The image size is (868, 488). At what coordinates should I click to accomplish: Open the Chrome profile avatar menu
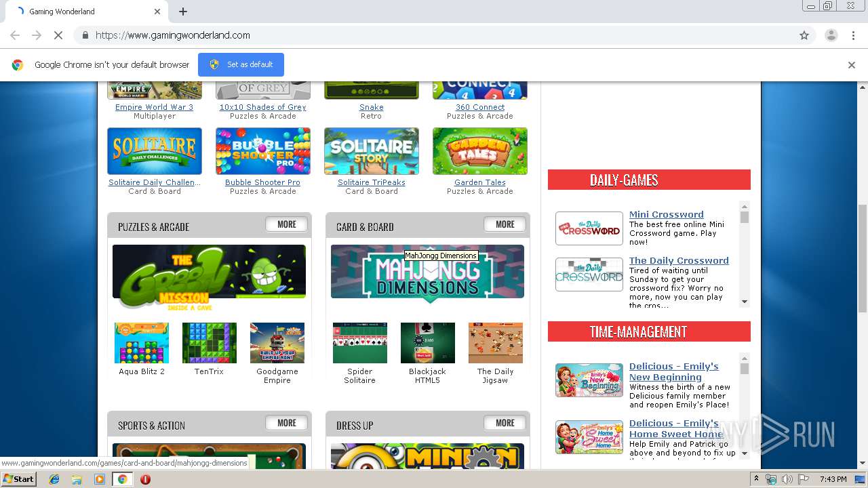coord(831,35)
